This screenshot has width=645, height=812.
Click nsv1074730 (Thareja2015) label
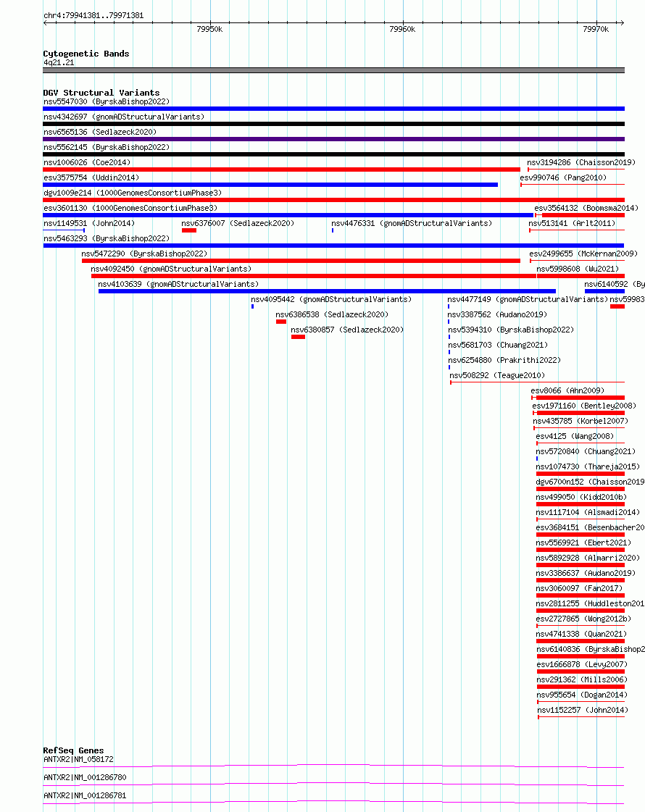(x=588, y=466)
